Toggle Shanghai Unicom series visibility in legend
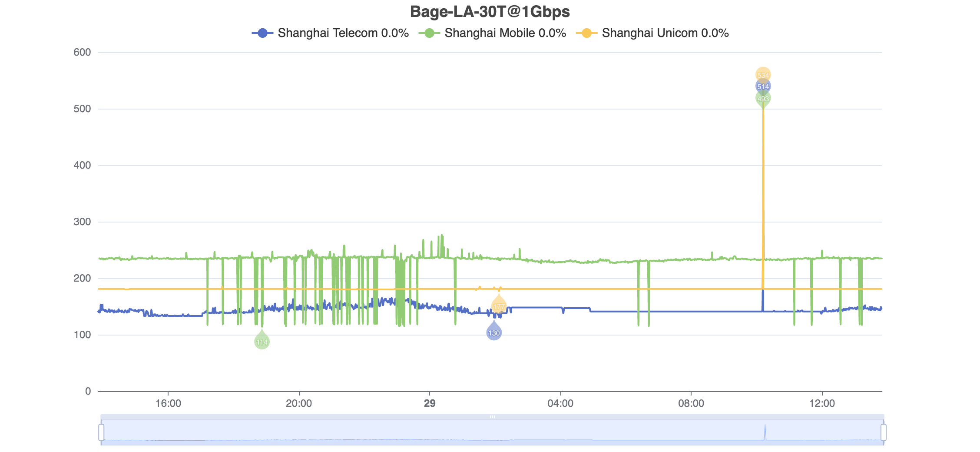This screenshot has height=452, width=980. pyautogui.click(x=652, y=33)
